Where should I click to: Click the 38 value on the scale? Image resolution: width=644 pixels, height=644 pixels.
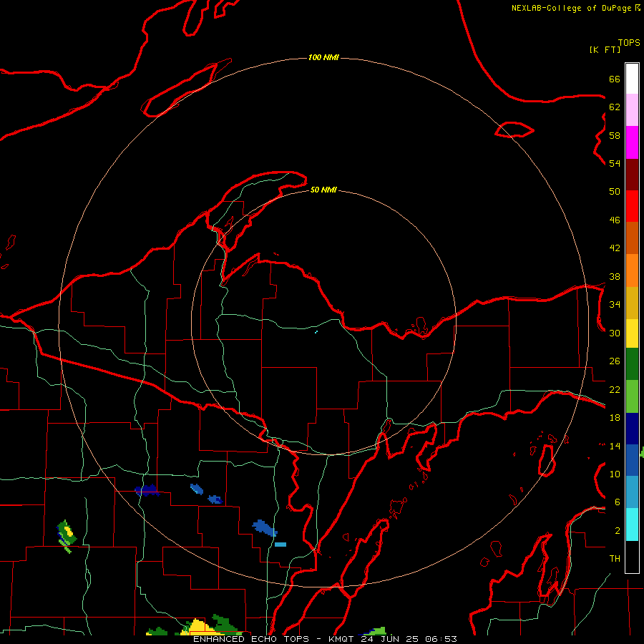tap(615, 276)
